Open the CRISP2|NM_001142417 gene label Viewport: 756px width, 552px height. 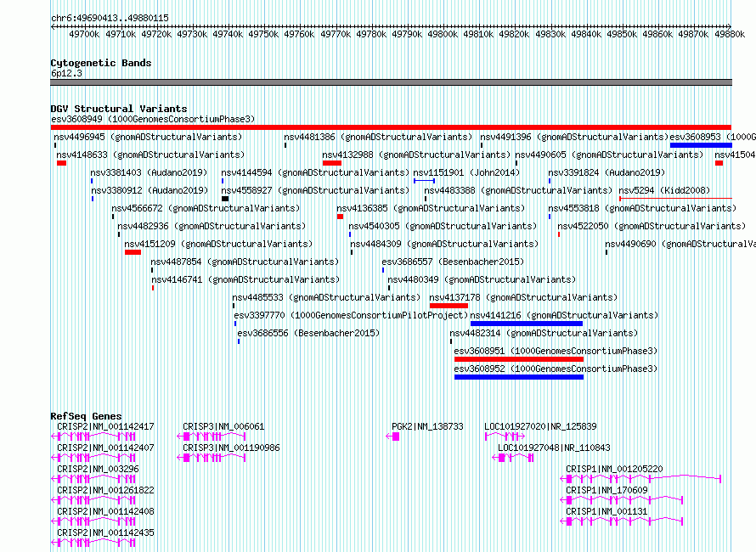tap(105, 426)
